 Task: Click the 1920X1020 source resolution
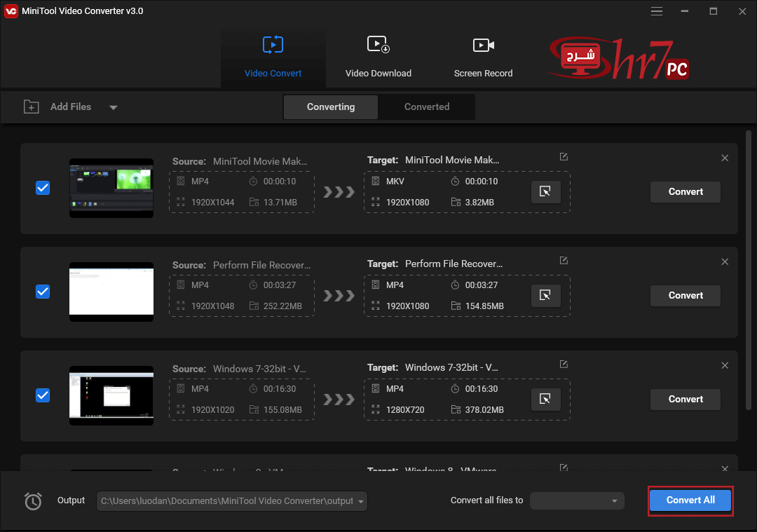(212, 410)
